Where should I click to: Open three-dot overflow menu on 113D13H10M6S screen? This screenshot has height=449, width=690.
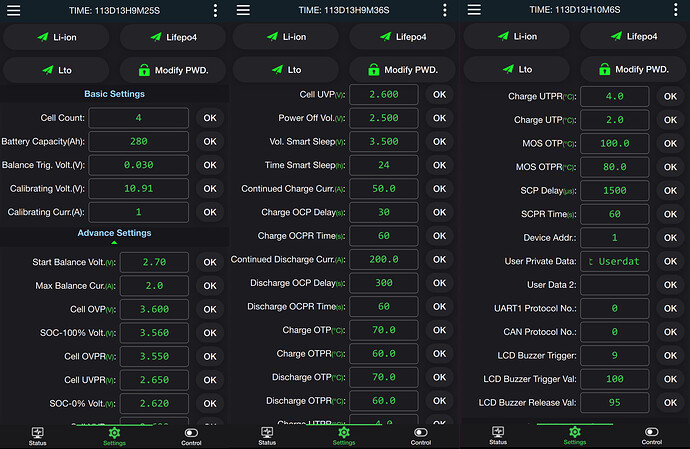point(675,10)
